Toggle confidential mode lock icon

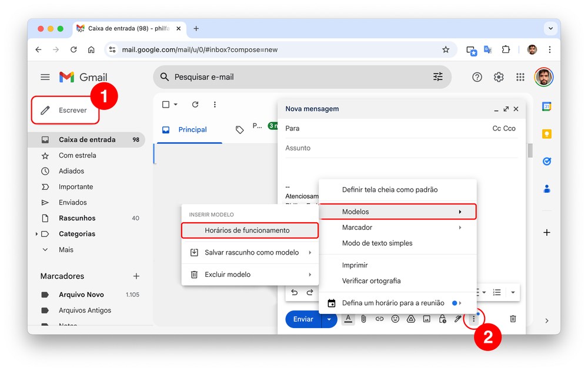click(x=442, y=319)
